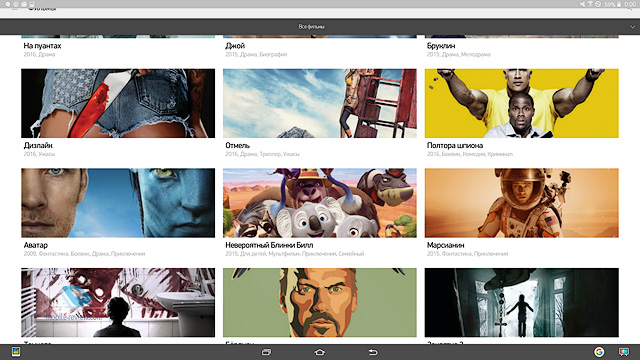Image resolution: width=640 pixels, height=360 pixels.
Task: Open the Джой movie title
Action: [235, 46]
